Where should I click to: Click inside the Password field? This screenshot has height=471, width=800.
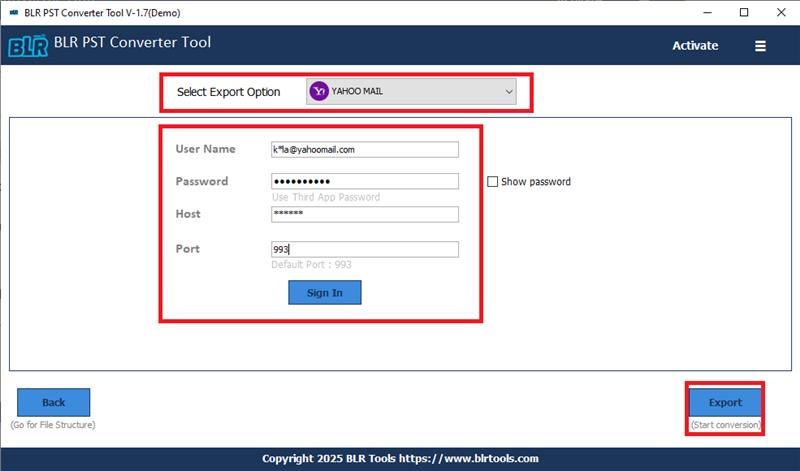click(365, 181)
